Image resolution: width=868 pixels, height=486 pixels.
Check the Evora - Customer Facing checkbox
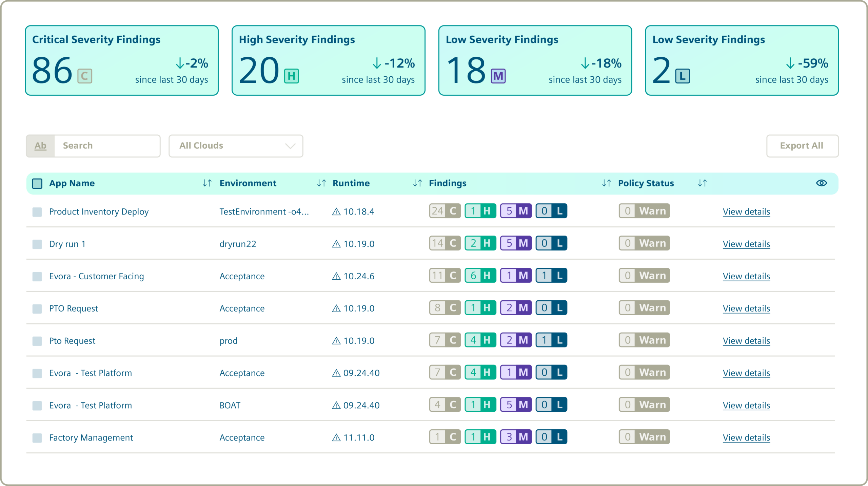(x=37, y=277)
